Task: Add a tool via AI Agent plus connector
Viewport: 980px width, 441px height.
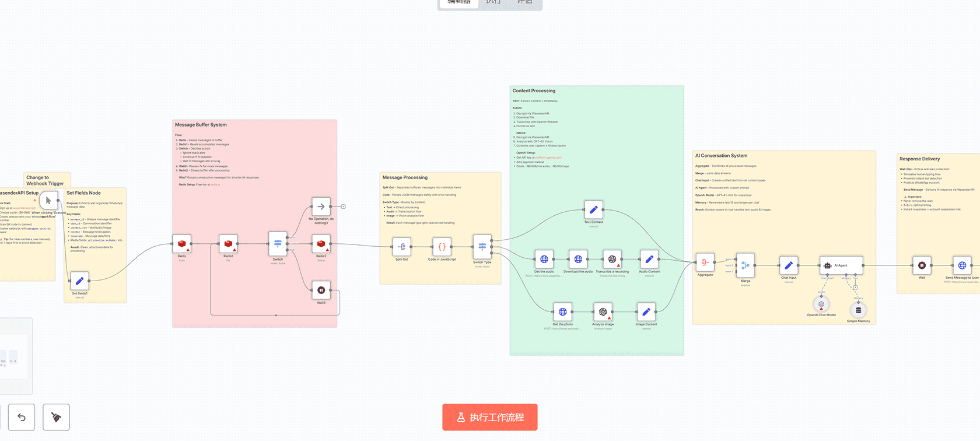Action: pyautogui.click(x=855, y=288)
